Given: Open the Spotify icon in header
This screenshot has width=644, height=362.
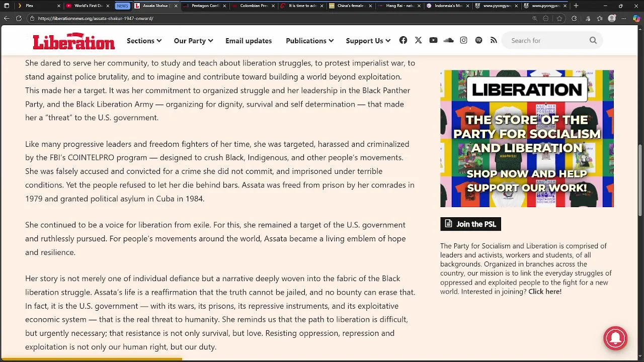Looking at the screenshot, I should click(478, 40).
